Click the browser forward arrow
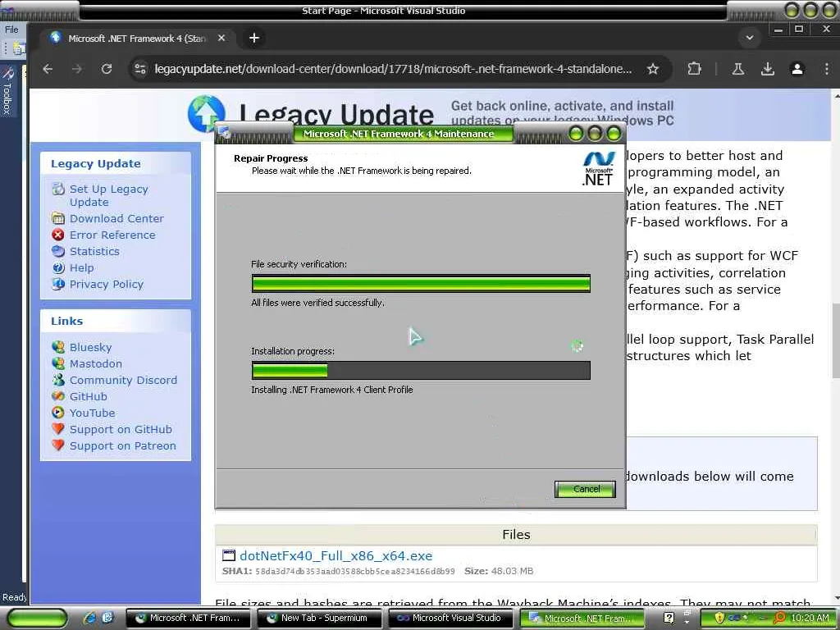The image size is (840, 630). (76, 69)
